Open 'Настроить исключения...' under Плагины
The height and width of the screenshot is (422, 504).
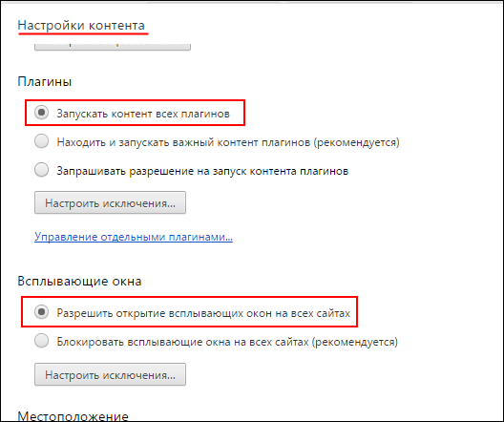click(110, 202)
